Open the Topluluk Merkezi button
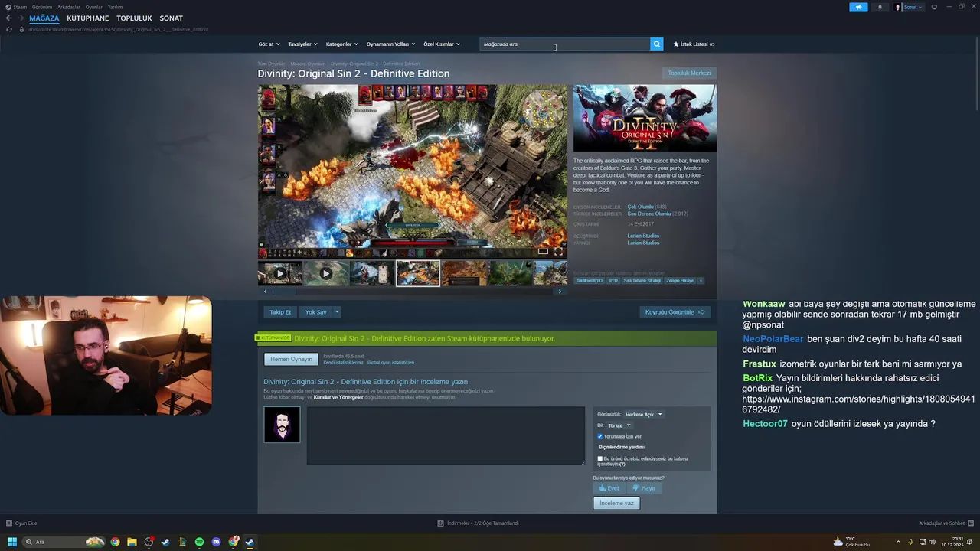 coord(689,73)
